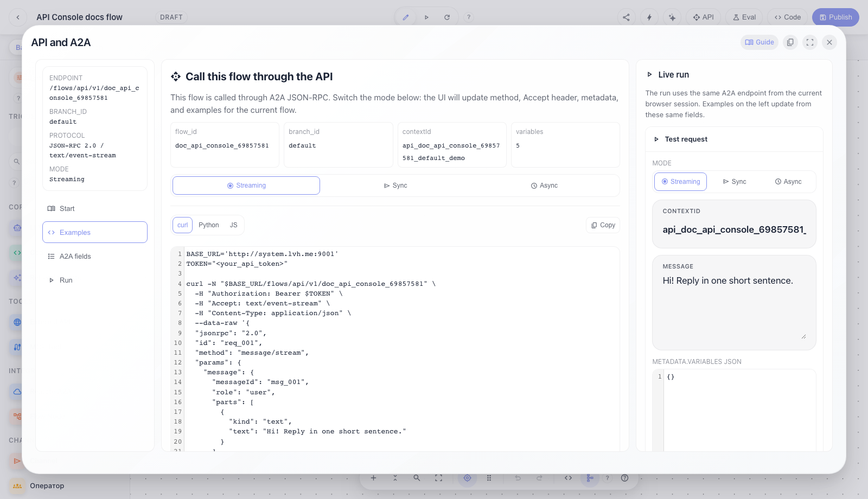Viewport: 868px width, 499px height.
Task: Open A2A fields section
Action: 95,257
